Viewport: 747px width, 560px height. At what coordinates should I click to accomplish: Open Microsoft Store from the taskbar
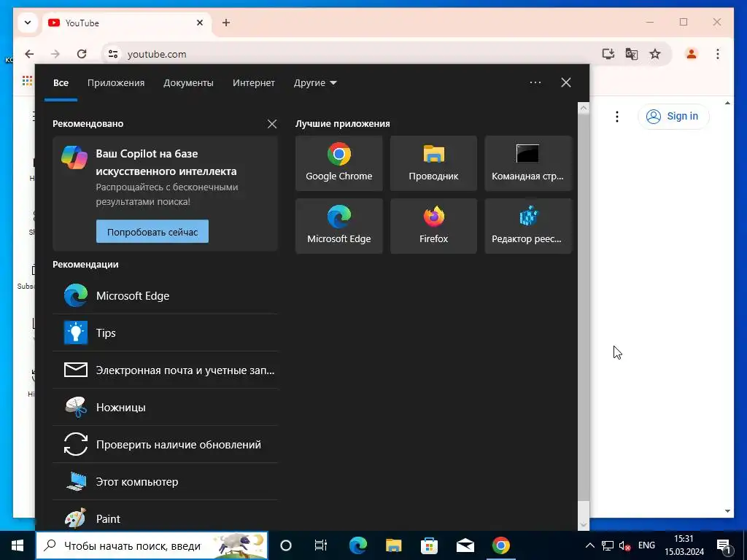click(x=429, y=545)
